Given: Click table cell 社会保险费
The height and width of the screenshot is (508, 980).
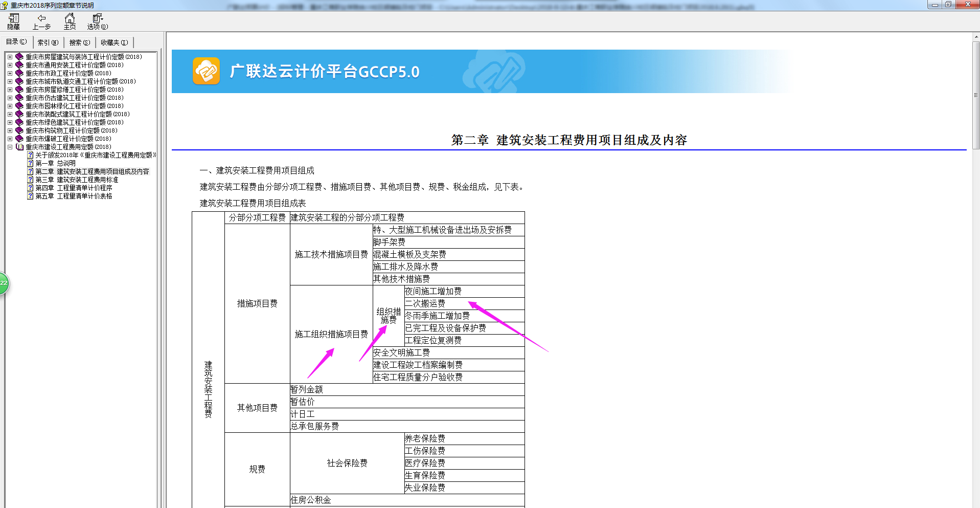Looking at the screenshot, I should [347, 463].
